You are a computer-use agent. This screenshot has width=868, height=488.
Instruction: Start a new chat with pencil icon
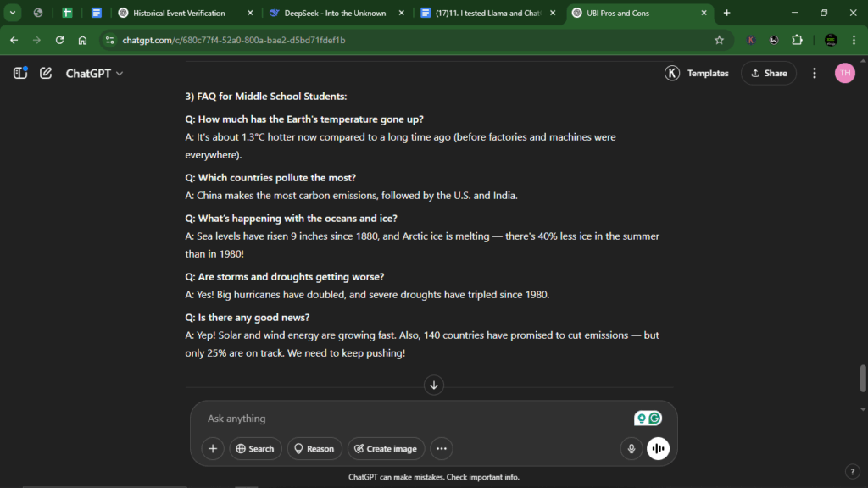point(46,74)
